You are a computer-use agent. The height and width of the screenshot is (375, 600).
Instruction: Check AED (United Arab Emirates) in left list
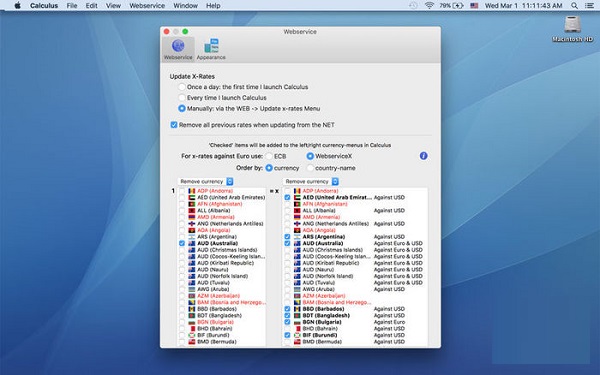[x=182, y=197]
